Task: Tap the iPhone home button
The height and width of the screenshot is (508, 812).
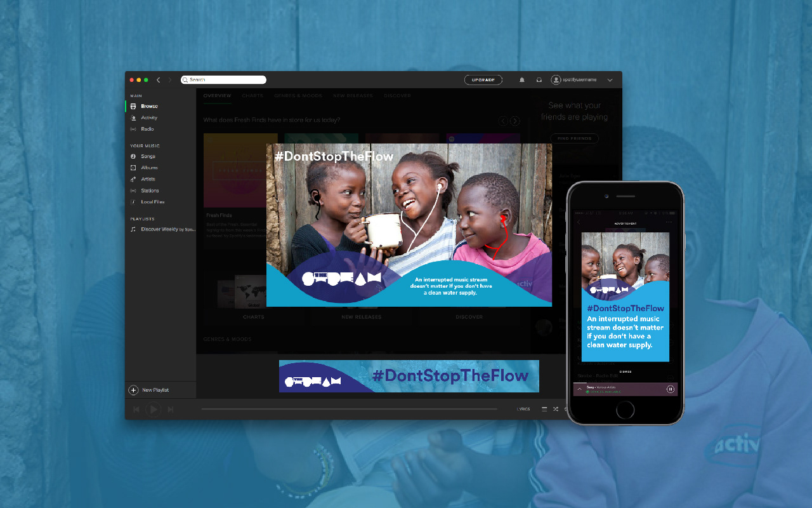Action: 625,410
